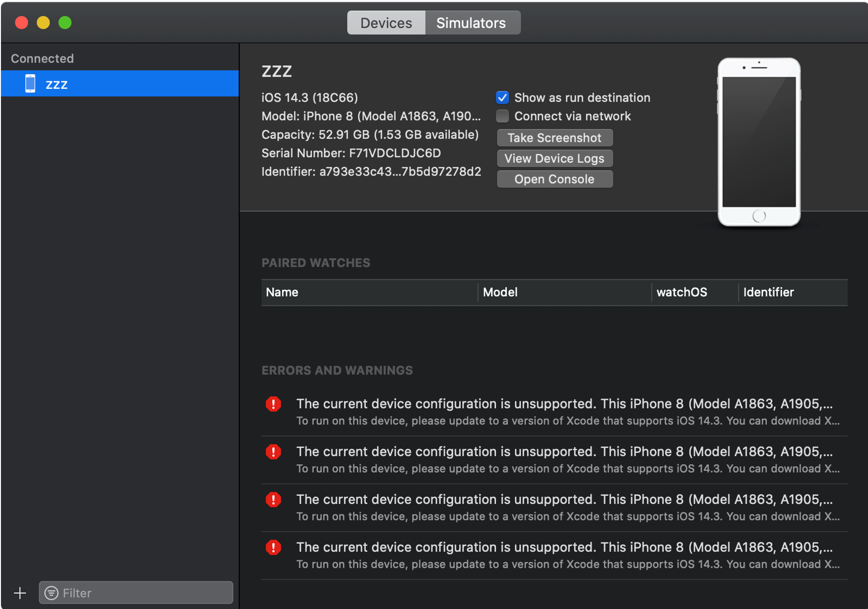Select the zzz device in sidebar
The image size is (868, 609).
click(x=120, y=84)
